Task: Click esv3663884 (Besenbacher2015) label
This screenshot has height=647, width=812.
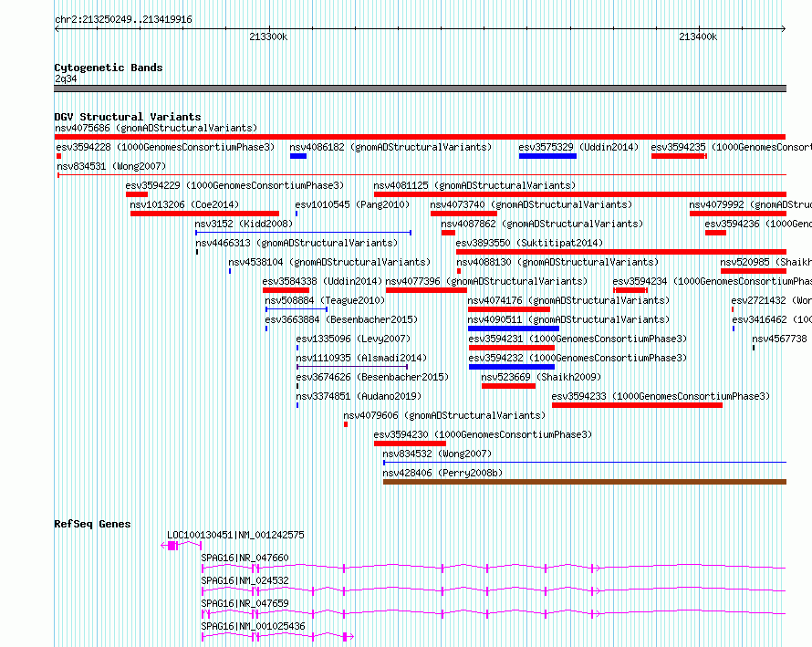Action: [x=341, y=319]
